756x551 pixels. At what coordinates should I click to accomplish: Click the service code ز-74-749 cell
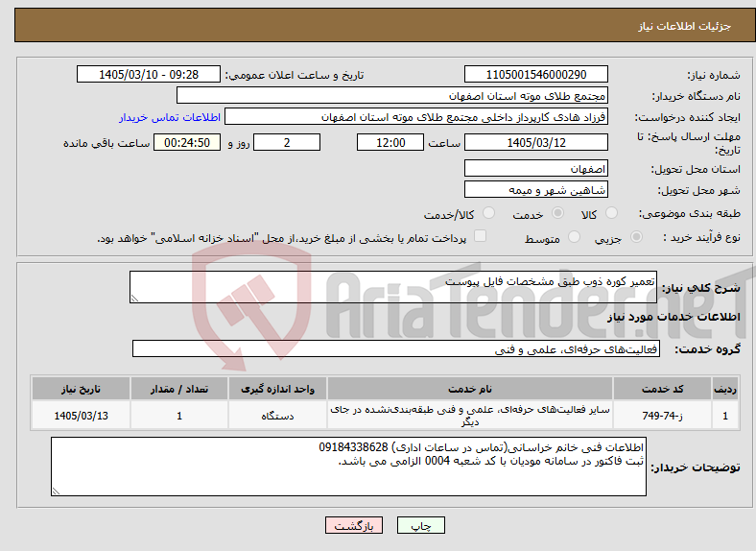pyautogui.click(x=663, y=416)
